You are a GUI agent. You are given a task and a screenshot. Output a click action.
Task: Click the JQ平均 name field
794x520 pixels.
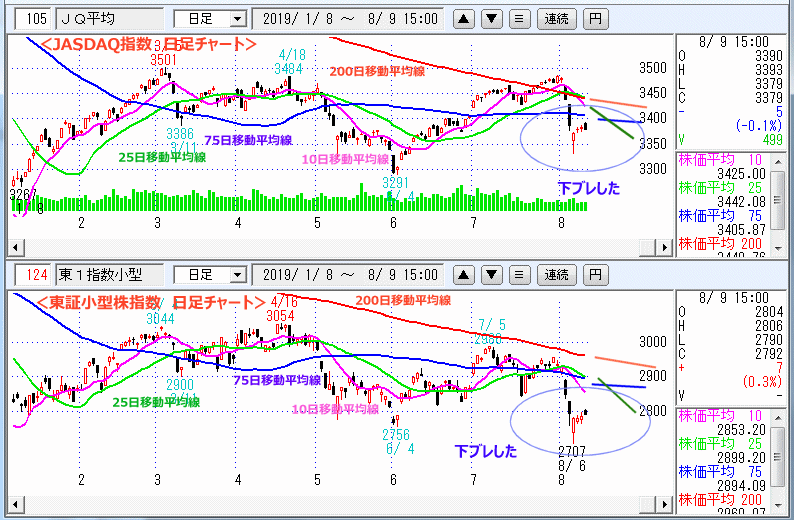[x=110, y=19]
